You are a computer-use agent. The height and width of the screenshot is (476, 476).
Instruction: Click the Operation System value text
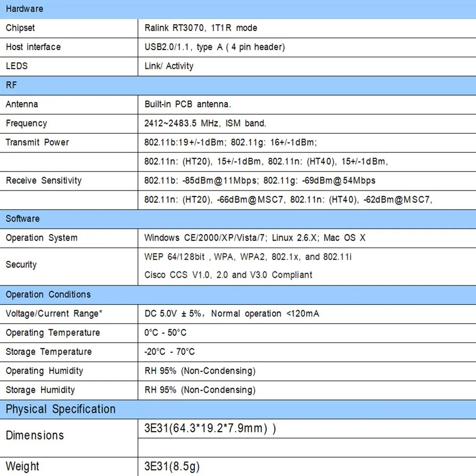tap(254, 238)
